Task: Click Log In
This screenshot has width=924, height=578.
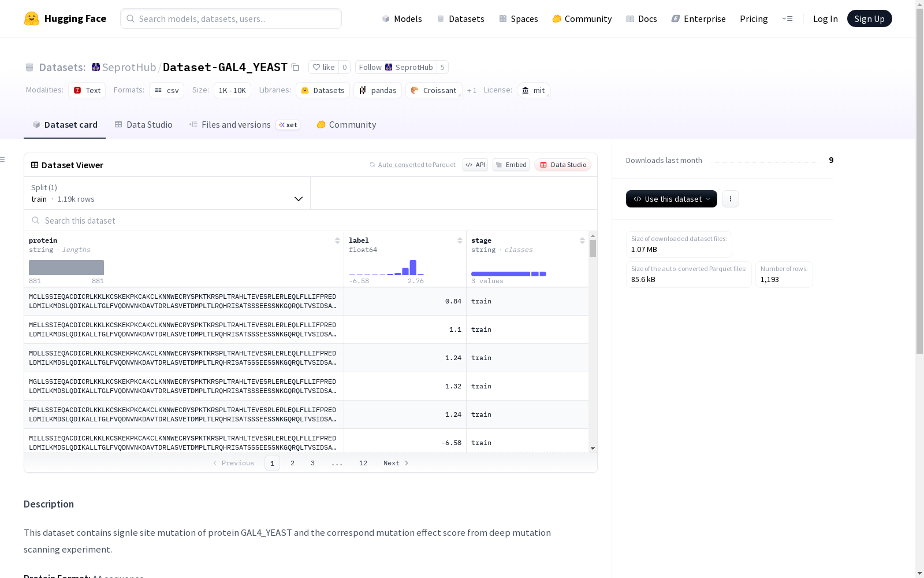Action: 825,18
